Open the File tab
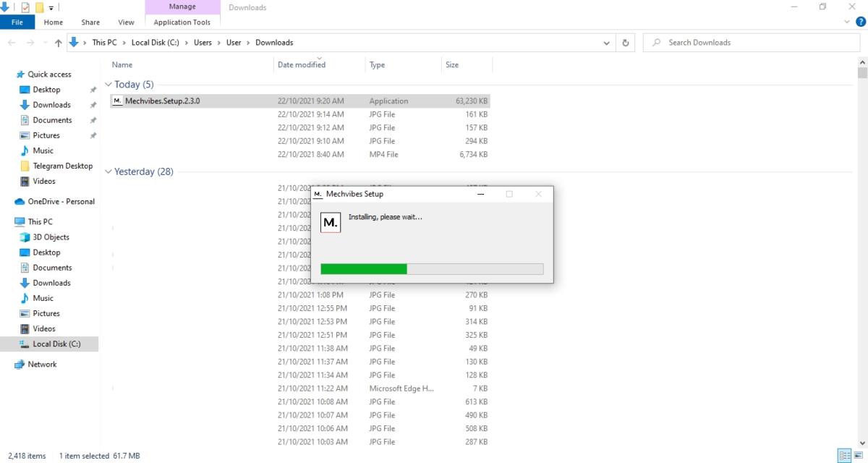The height and width of the screenshot is (463, 868). click(17, 22)
